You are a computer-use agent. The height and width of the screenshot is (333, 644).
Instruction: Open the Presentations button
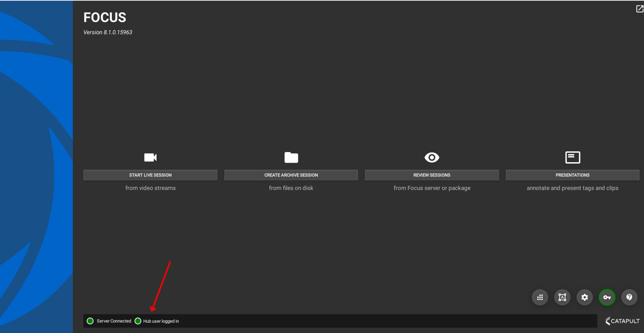coord(573,175)
